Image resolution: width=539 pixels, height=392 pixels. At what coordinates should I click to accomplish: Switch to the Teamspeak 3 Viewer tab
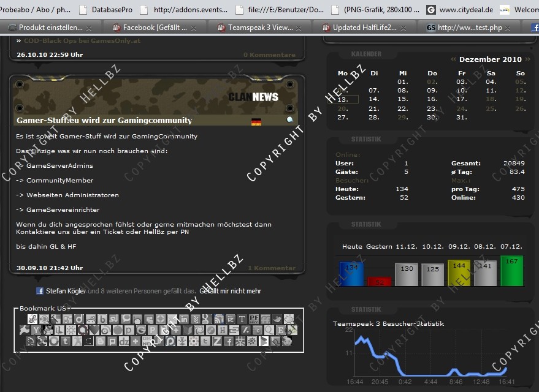pos(260,28)
